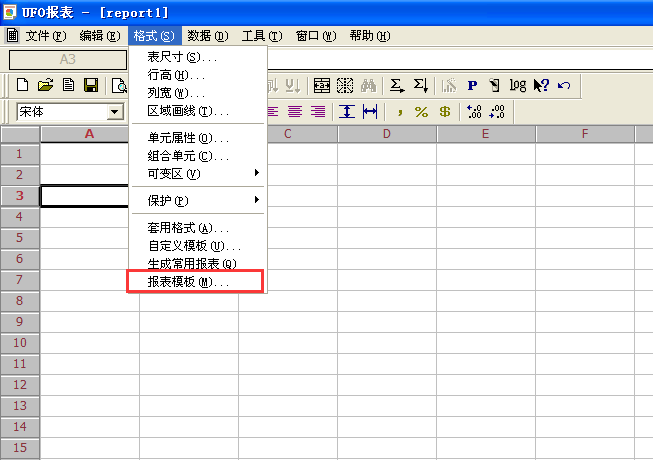
Task: Click the sum downward Sigma icon
Action: tap(420, 85)
